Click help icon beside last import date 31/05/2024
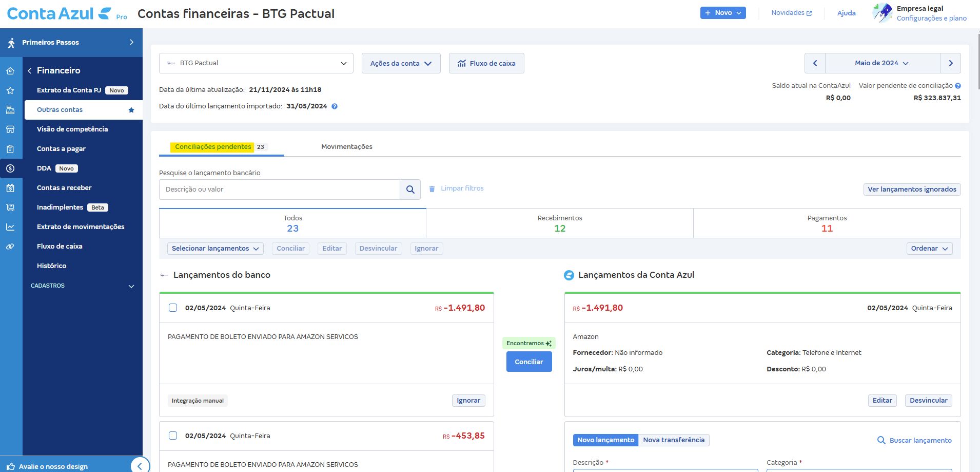 (x=335, y=106)
